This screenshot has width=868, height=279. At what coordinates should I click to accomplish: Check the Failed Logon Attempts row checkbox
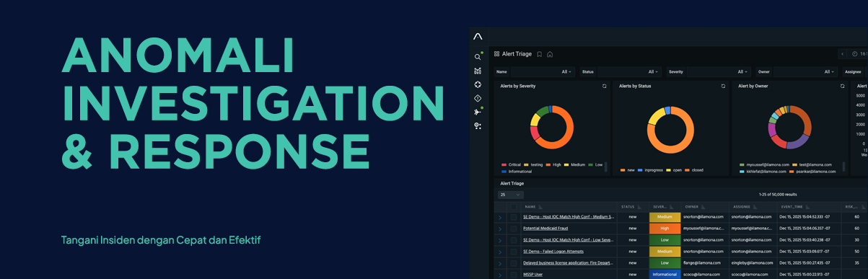(x=514, y=252)
